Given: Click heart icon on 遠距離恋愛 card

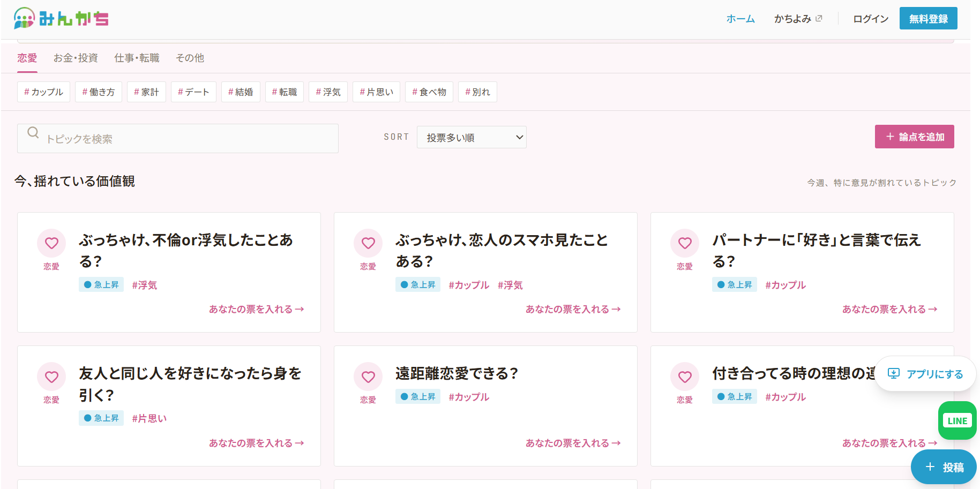Looking at the screenshot, I should (368, 377).
